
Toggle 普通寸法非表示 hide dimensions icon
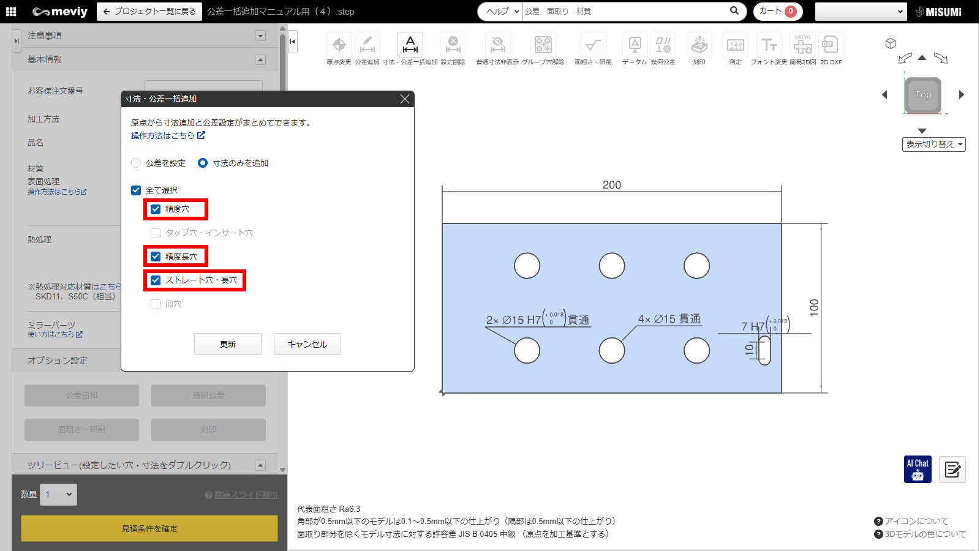pyautogui.click(x=497, y=45)
